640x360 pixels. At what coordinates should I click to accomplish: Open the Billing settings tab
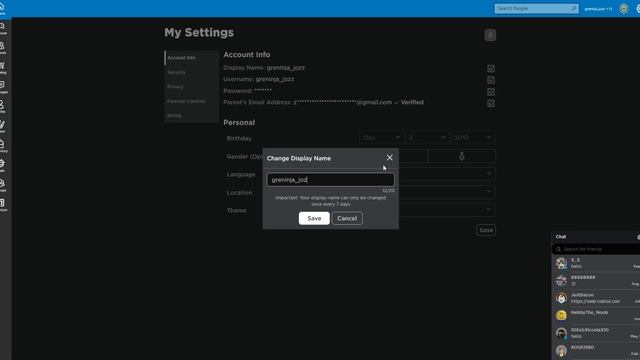(191, 116)
